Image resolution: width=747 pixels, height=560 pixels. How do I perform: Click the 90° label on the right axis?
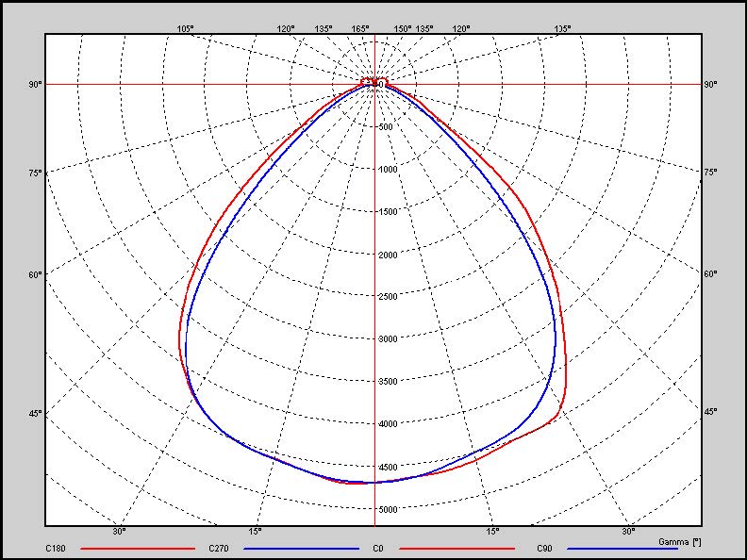710,84
